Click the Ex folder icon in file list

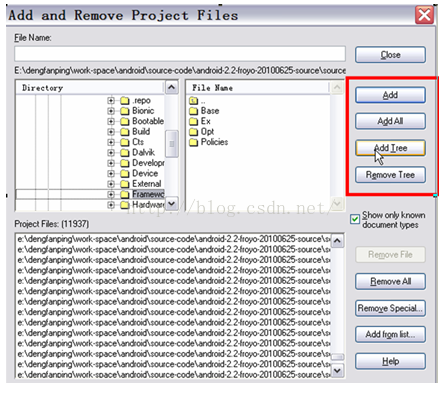tap(193, 121)
